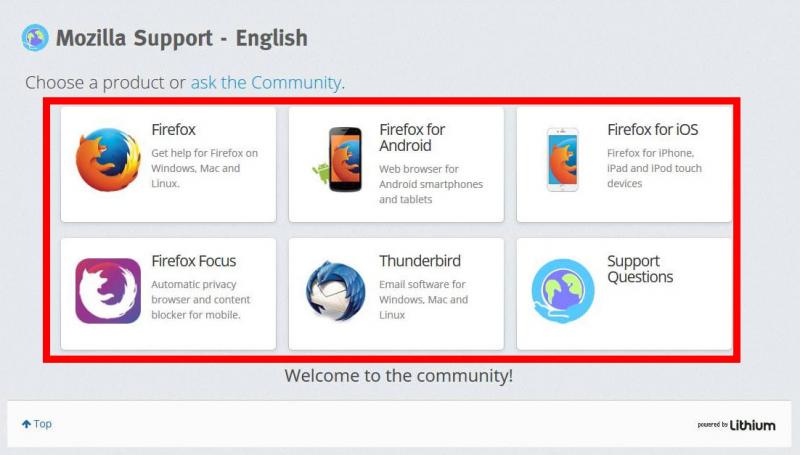Open 'Support Questions' heading text
The height and width of the screenshot is (455, 800).
(x=640, y=269)
